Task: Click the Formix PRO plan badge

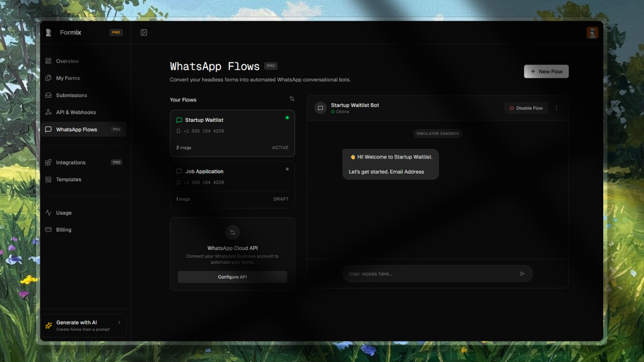Action: pos(116,33)
